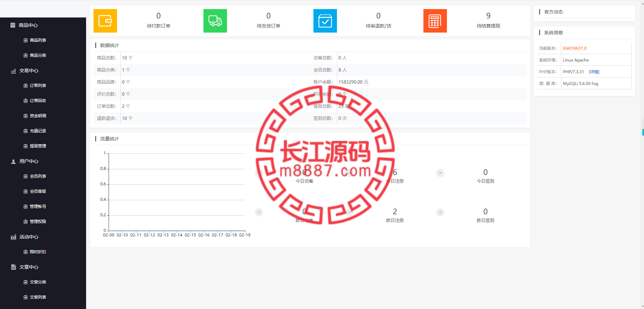Screen dimensions: 644x309
Task: Click the icon beside 会员列表
Action: [26, 176]
